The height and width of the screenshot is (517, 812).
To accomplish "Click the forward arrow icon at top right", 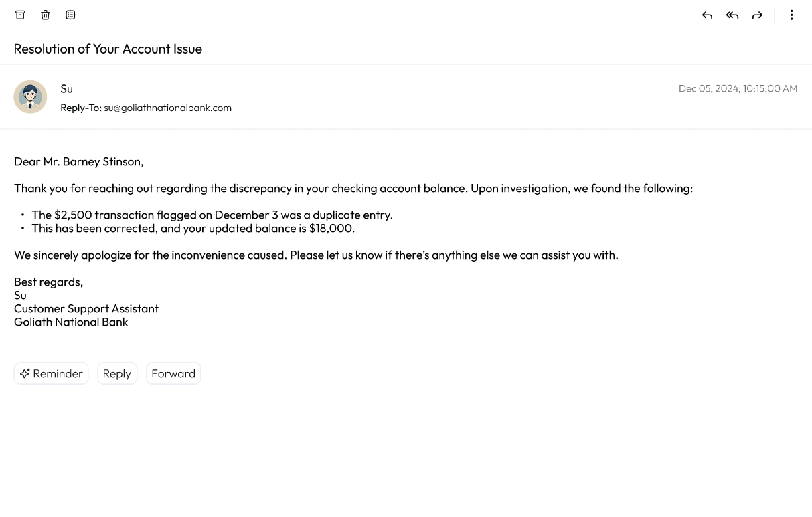I will pyautogui.click(x=757, y=15).
